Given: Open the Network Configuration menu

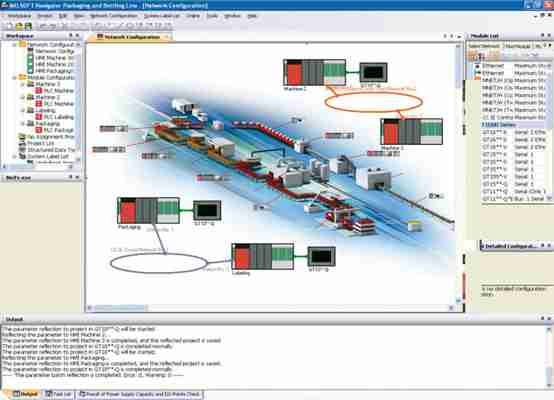Looking at the screenshot, I should (x=114, y=16).
